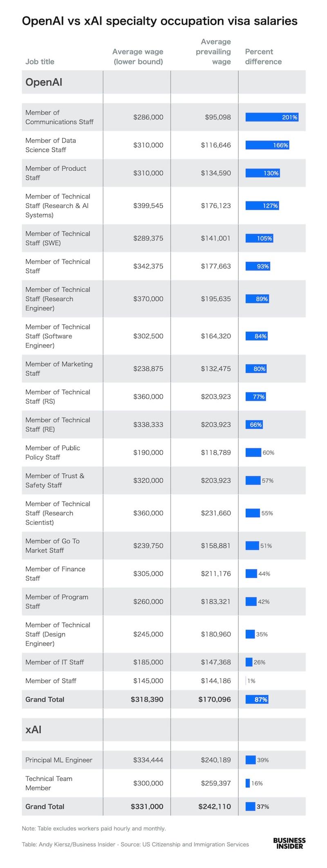Select the Job title column header
Screen dimensions: 327x868
tap(40, 62)
